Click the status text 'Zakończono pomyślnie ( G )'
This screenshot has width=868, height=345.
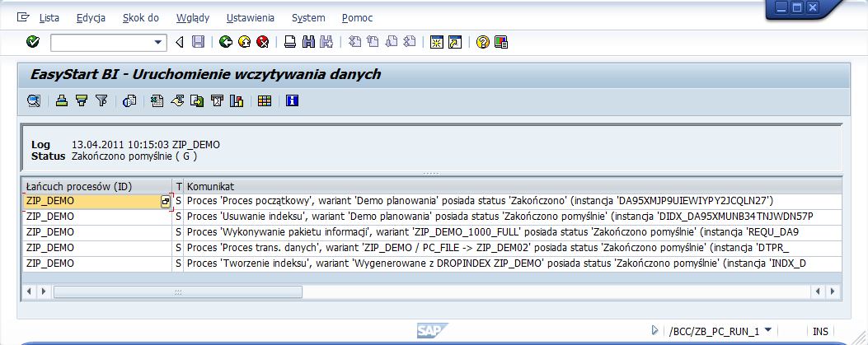tap(134, 156)
